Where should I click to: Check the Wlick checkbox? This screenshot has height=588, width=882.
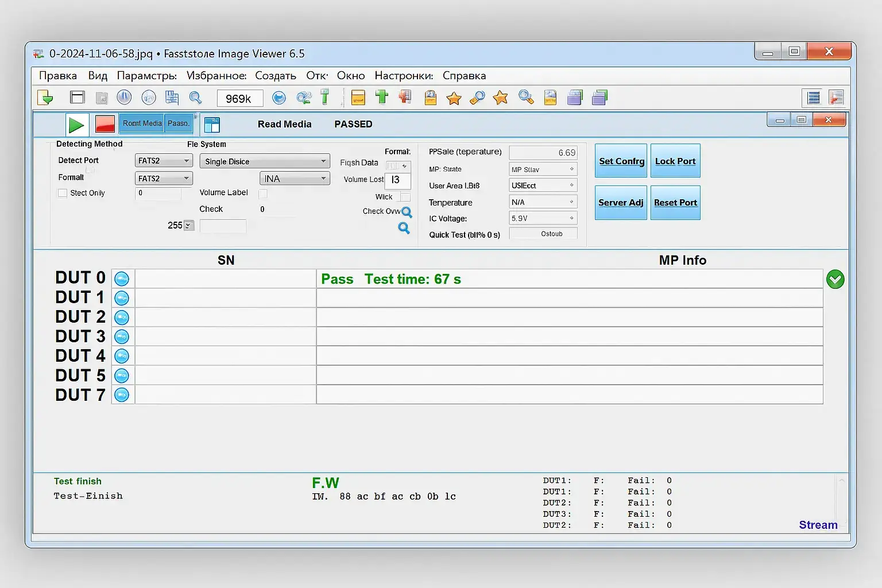click(405, 197)
